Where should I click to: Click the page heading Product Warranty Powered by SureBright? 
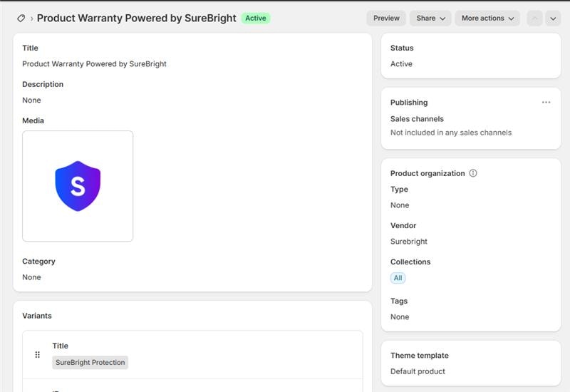click(x=137, y=19)
